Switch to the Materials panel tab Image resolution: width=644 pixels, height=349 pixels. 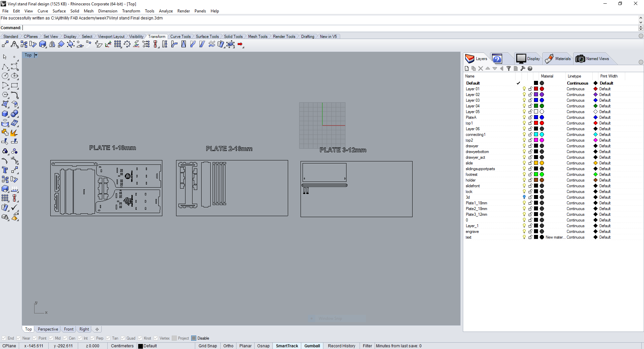click(x=558, y=59)
